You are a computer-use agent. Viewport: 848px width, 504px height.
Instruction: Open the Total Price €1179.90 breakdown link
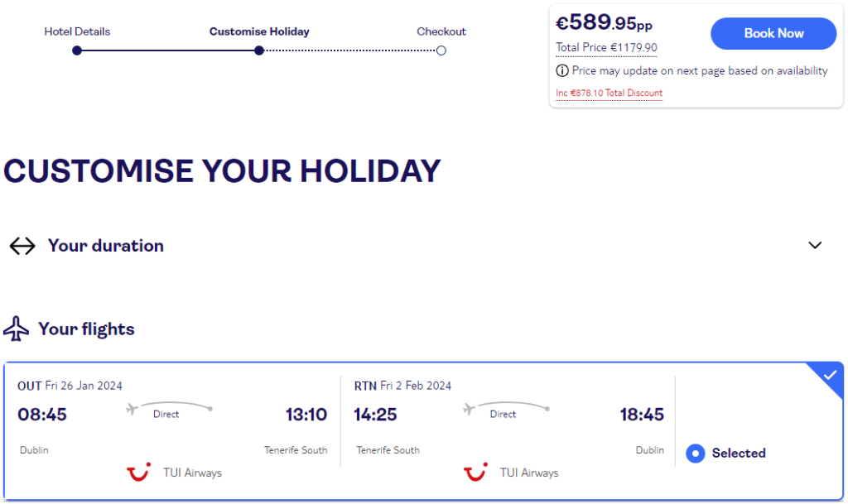pyautogui.click(x=606, y=47)
